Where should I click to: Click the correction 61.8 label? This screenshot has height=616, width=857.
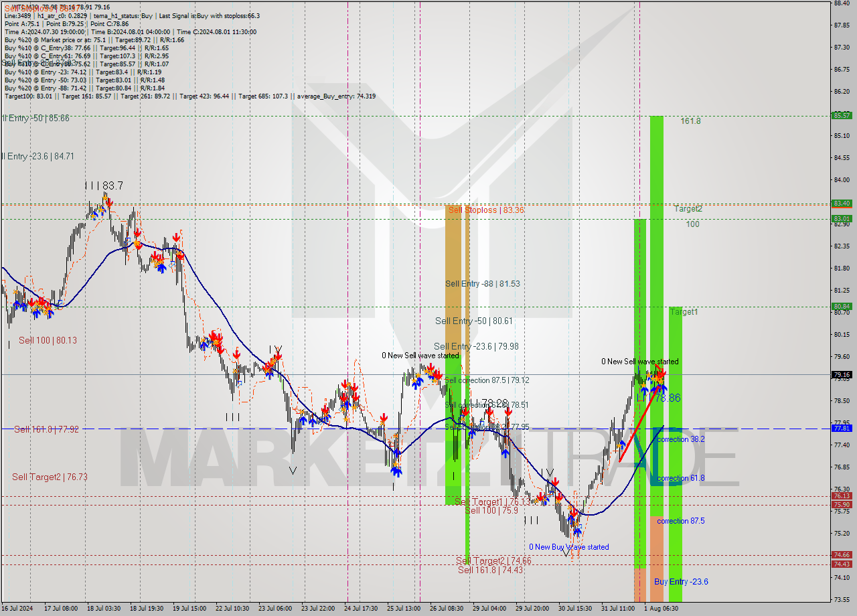[x=680, y=479]
